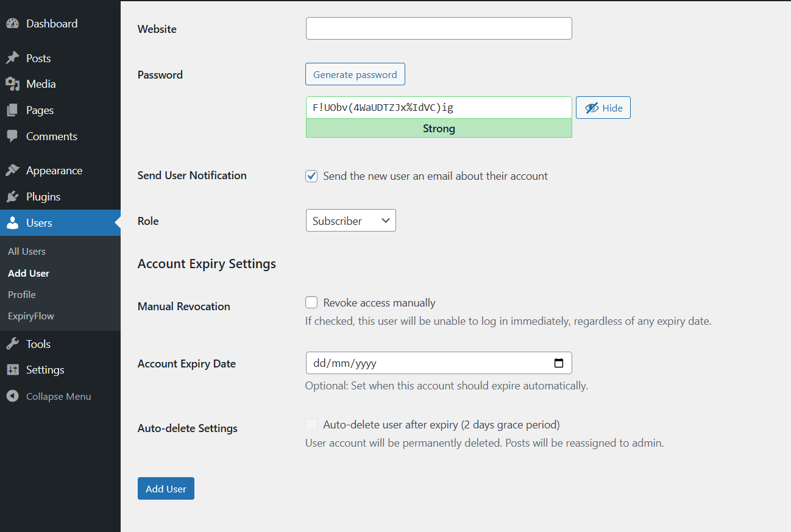
Task: Click the Media library icon
Action: pyautogui.click(x=12, y=84)
